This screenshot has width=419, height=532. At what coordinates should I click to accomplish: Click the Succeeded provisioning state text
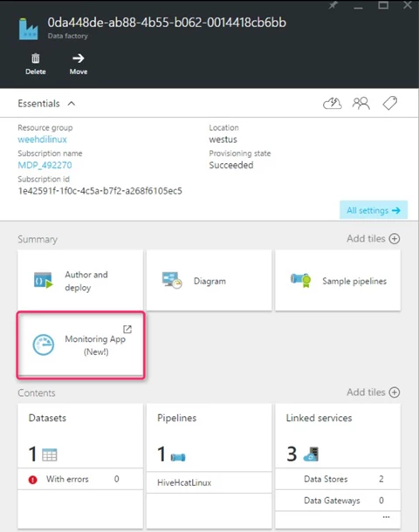tap(231, 165)
